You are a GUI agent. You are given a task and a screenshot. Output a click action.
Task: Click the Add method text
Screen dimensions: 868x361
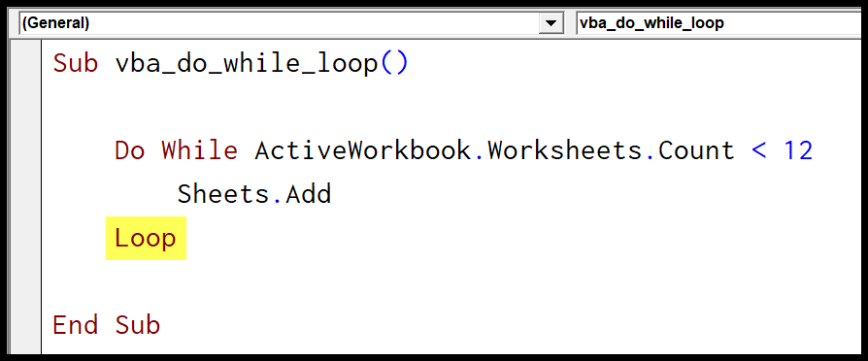pos(309,194)
